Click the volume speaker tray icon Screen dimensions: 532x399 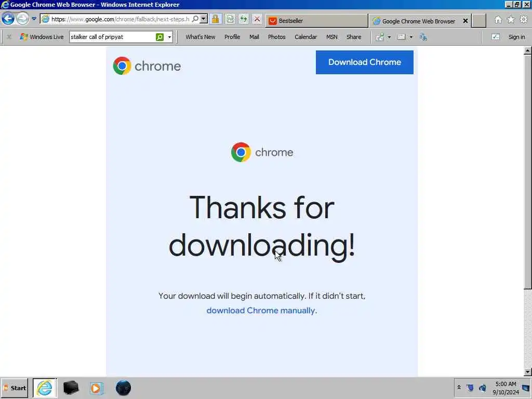pyautogui.click(x=483, y=388)
